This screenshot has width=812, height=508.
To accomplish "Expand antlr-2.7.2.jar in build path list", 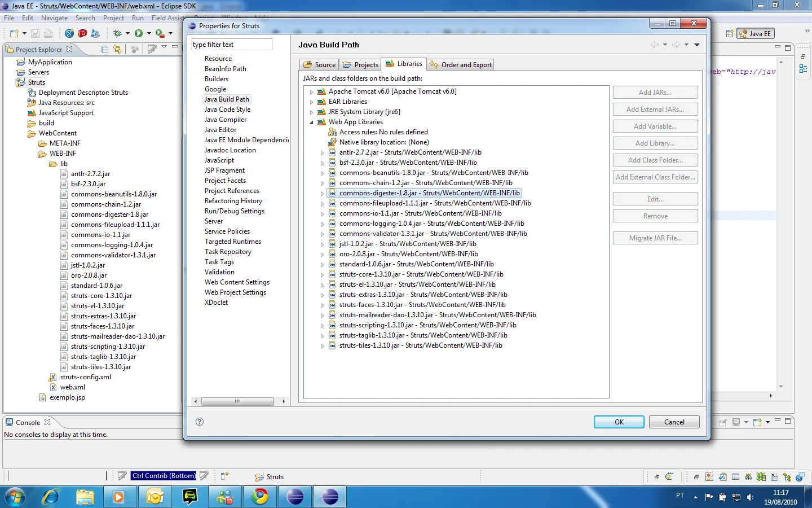I will point(322,152).
